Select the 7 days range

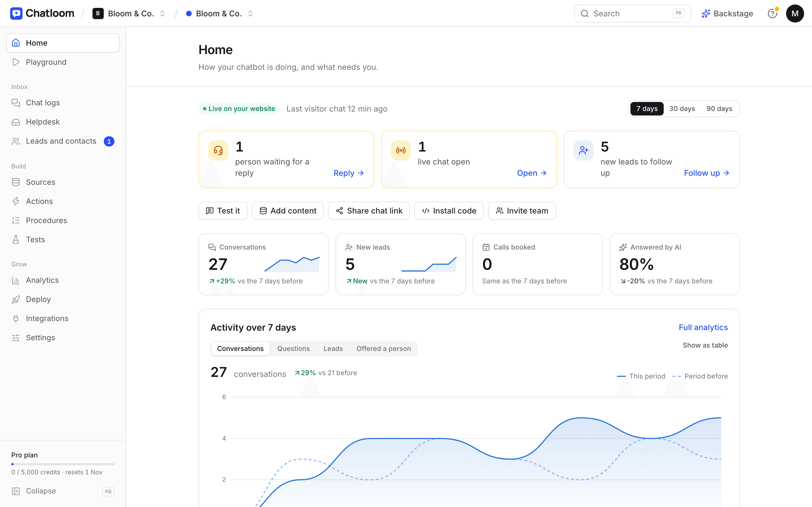point(646,109)
